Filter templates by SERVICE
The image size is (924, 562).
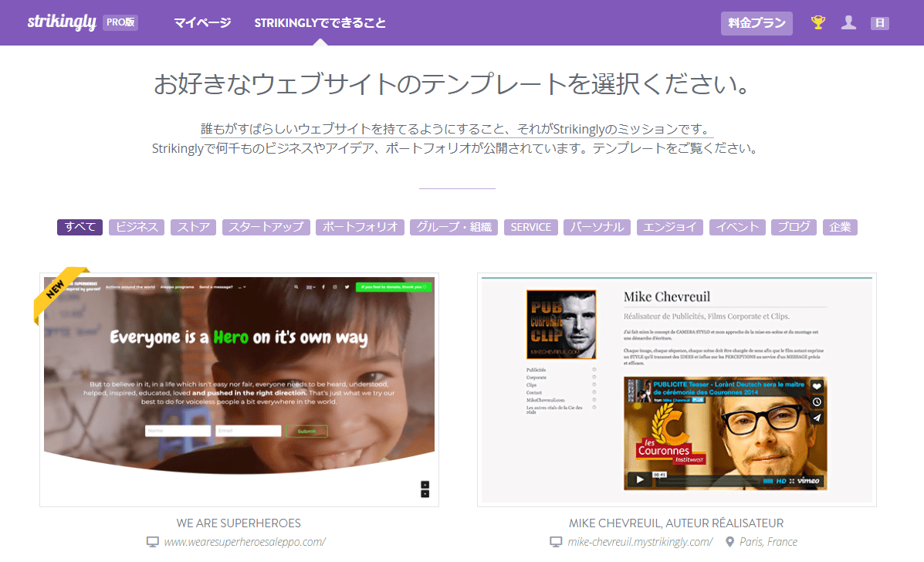point(531,227)
